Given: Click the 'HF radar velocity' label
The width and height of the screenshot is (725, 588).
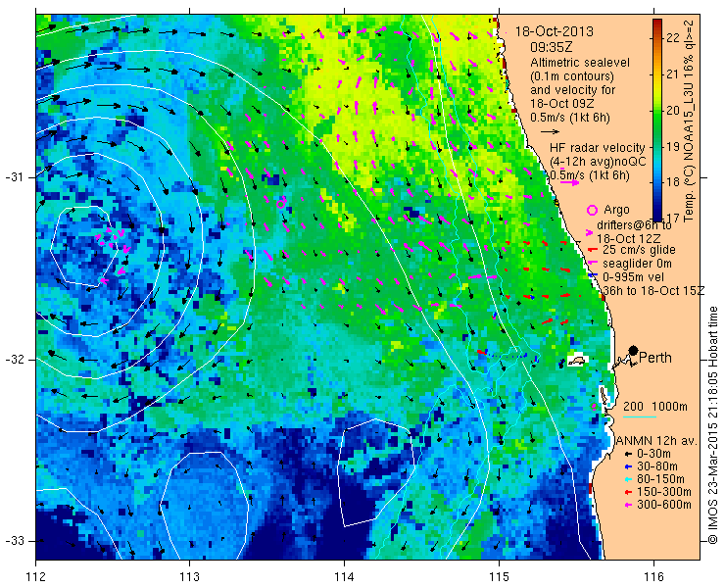Looking at the screenshot, I should pyautogui.click(x=598, y=148).
